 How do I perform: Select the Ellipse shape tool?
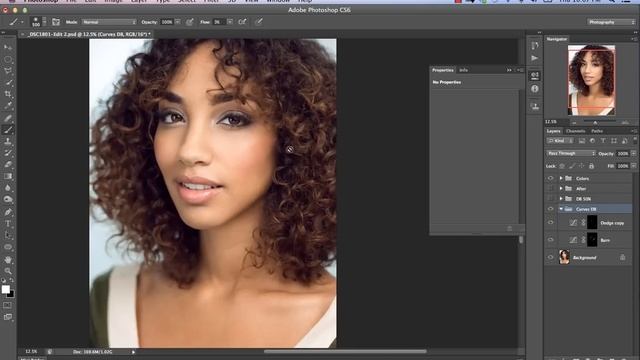click(x=8, y=247)
